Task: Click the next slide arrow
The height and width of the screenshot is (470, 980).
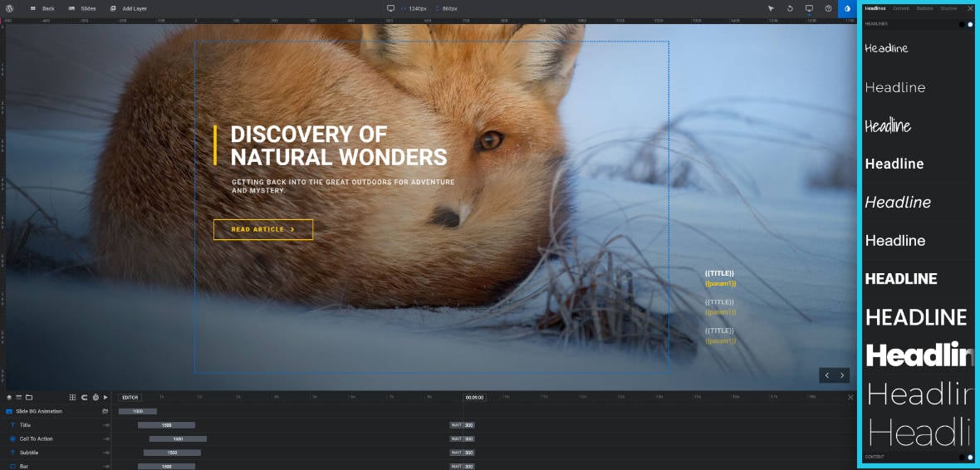Action: (842, 375)
